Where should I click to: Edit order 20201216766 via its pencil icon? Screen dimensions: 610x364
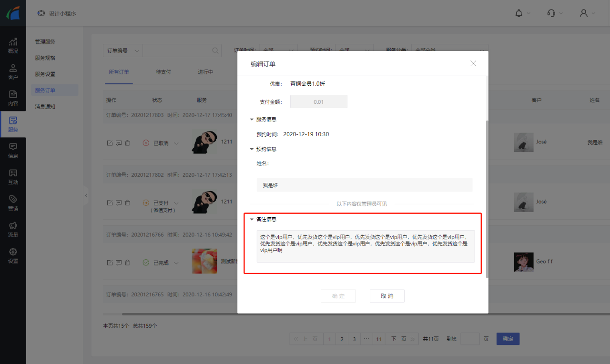click(110, 263)
